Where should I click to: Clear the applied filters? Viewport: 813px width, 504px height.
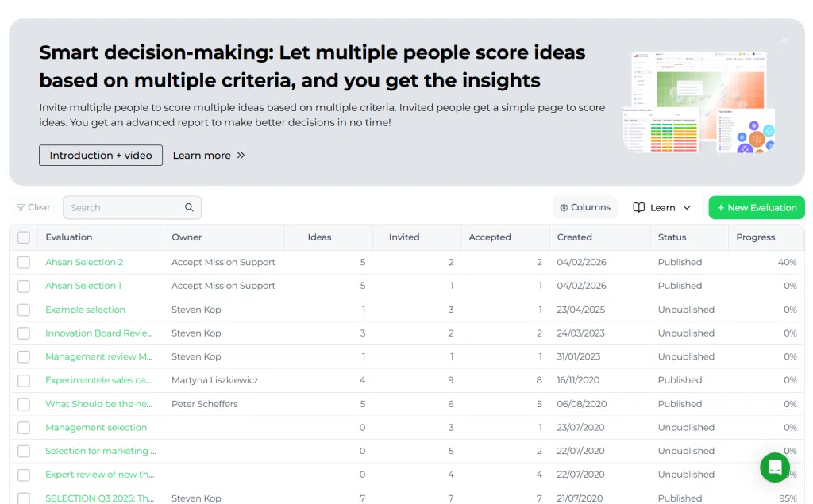[33, 207]
